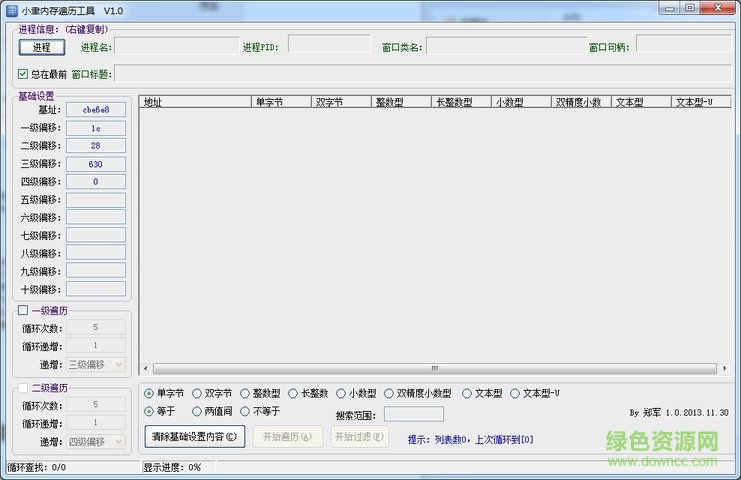Maximize the 小建内存遍历工具 window
This screenshot has width=741, height=480.
(690, 8)
